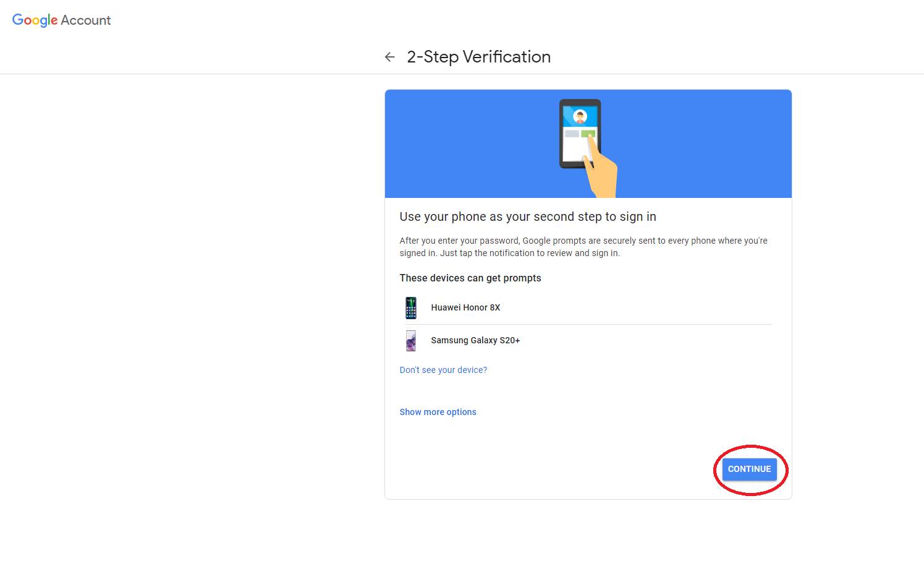Click the 2-Step Verification heading
The width and height of the screenshot is (924, 561).
(478, 56)
